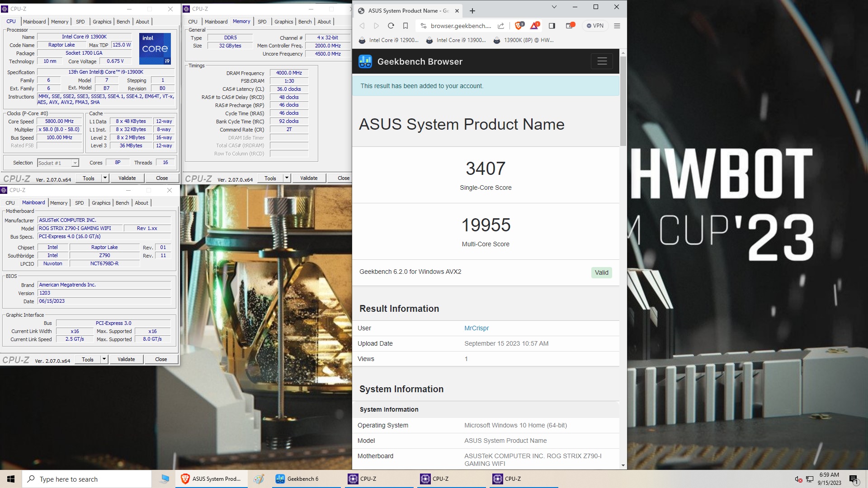The width and height of the screenshot is (868, 488).
Task: Open Intel Core i9 12900 bookmark
Action: pos(389,40)
